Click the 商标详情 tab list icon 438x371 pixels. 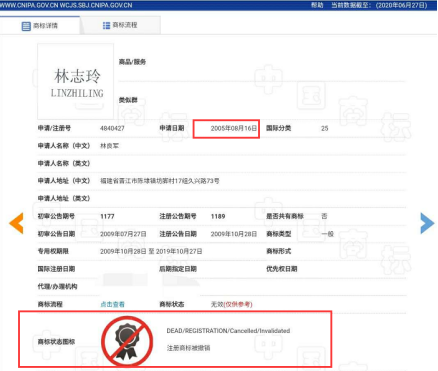[26, 26]
